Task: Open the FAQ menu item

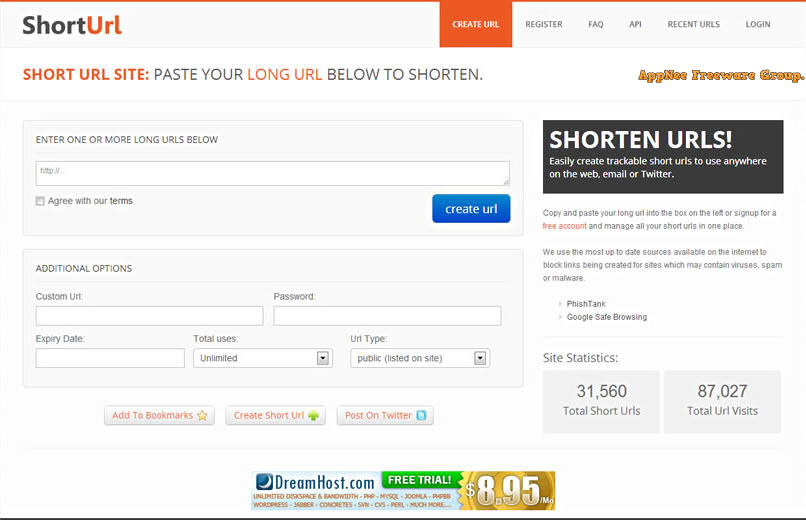Action: [x=595, y=24]
